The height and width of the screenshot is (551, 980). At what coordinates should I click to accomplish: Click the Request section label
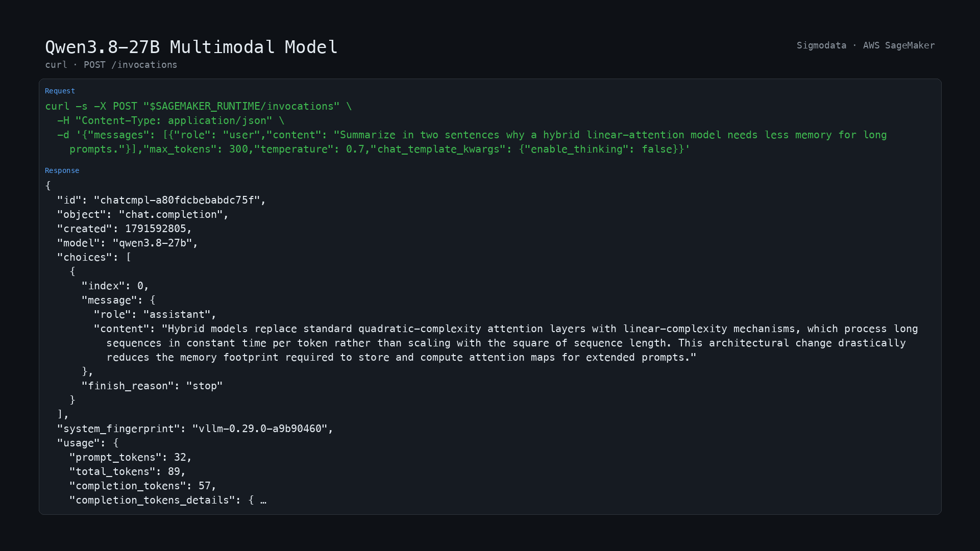coord(60,91)
